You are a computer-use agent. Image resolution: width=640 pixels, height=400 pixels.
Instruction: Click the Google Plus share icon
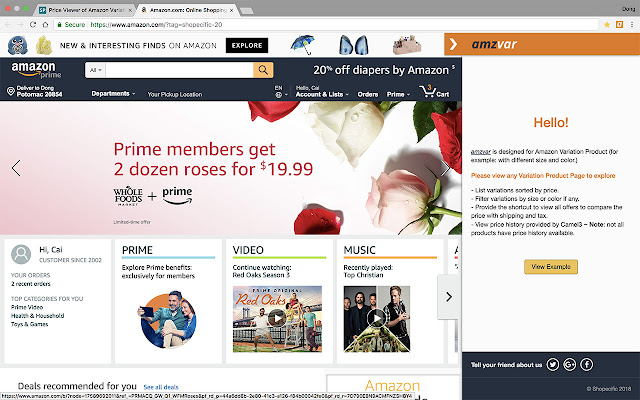(x=569, y=364)
